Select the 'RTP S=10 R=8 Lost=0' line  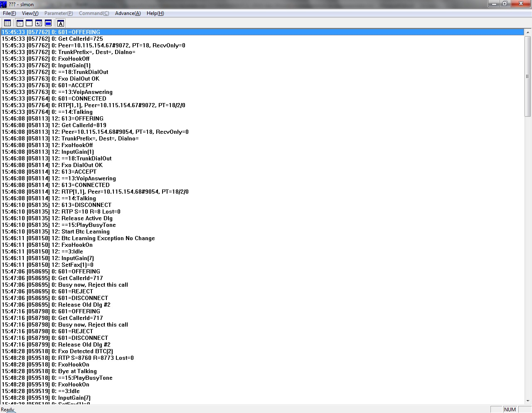click(x=262, y=211)
